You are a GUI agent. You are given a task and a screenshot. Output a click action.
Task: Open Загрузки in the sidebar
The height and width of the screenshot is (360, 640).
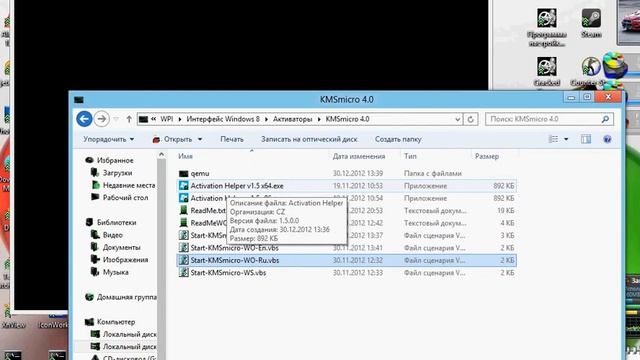pos(117,173)
